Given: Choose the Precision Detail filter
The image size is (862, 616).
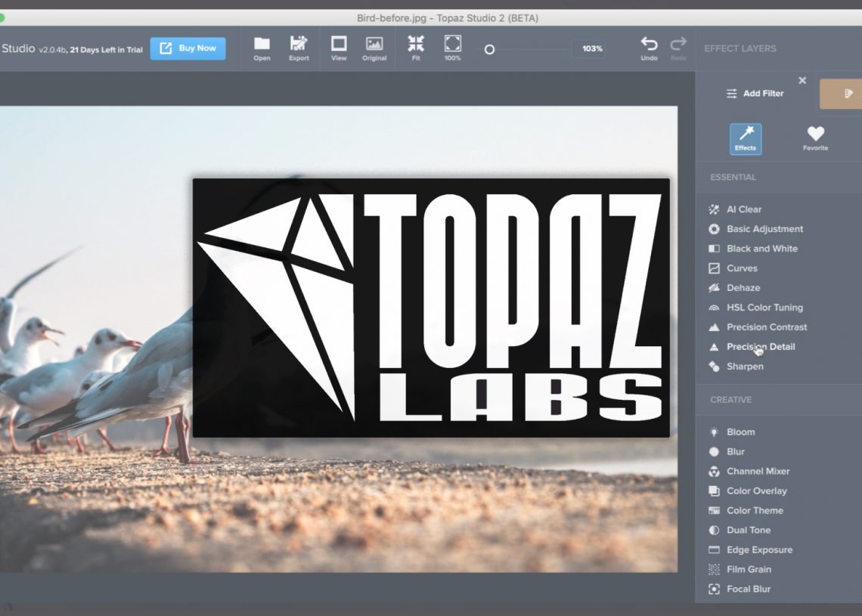Looking at the screenshot, I should click(760, 347).
